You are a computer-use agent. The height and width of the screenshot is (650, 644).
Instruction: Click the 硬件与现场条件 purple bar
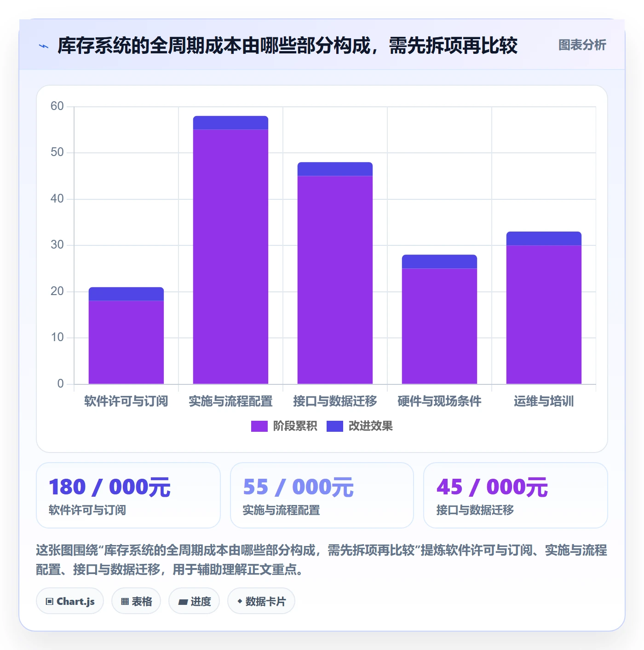pyautogui.click(x=439, y=326)
